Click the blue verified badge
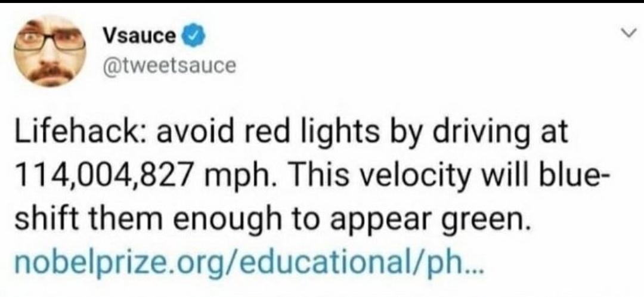The image size is (644, 297). (189, 38)
